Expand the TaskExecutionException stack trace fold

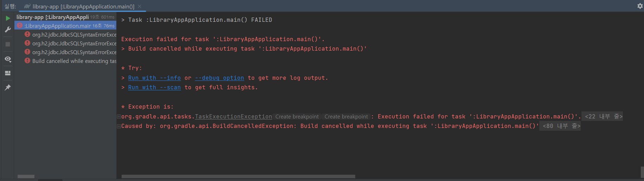[119, 116]
